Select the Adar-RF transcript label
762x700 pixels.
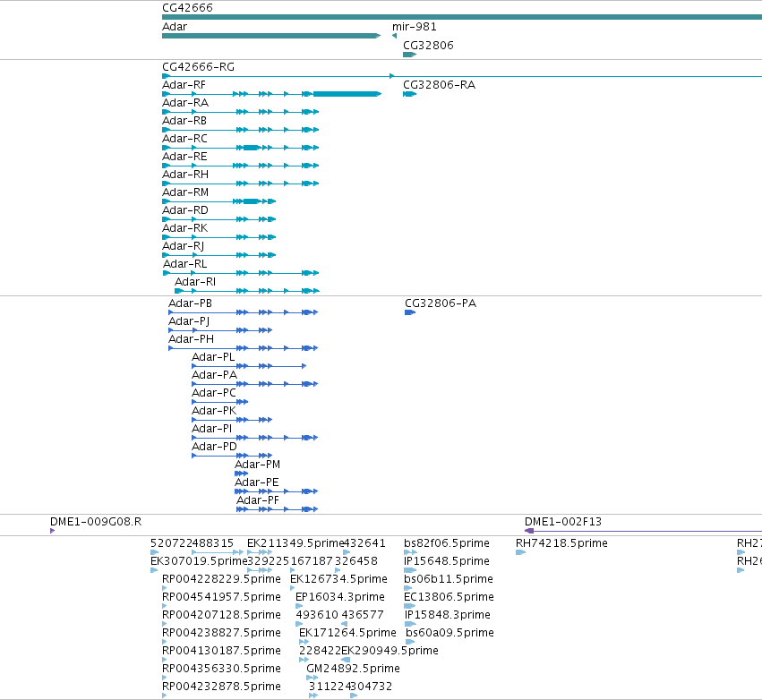click(184, 85)
